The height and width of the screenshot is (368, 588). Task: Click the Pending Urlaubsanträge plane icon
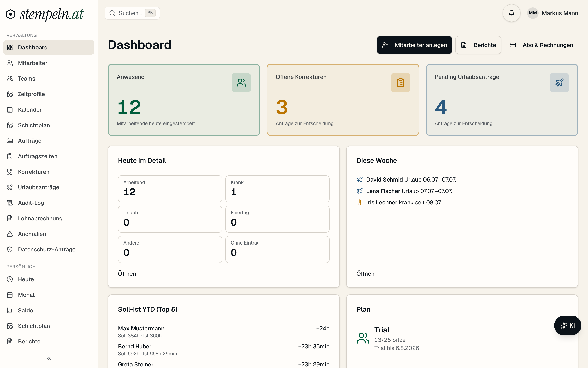pos(559,83)
